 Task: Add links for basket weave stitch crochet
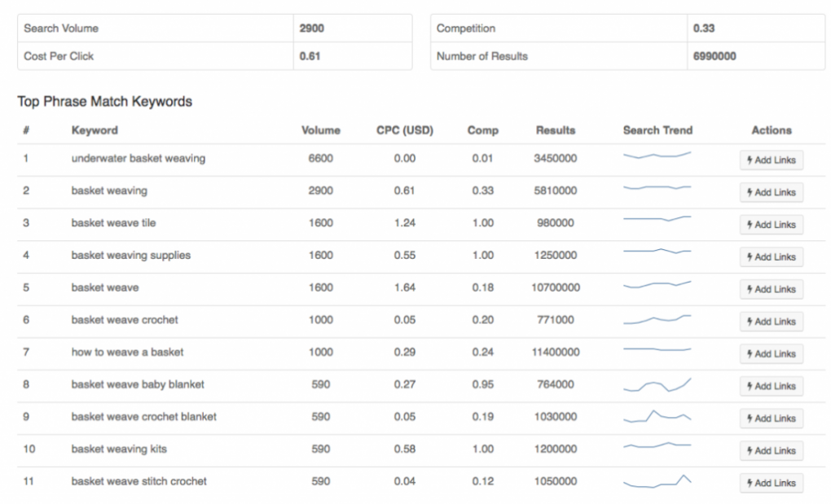click(771, 483)
